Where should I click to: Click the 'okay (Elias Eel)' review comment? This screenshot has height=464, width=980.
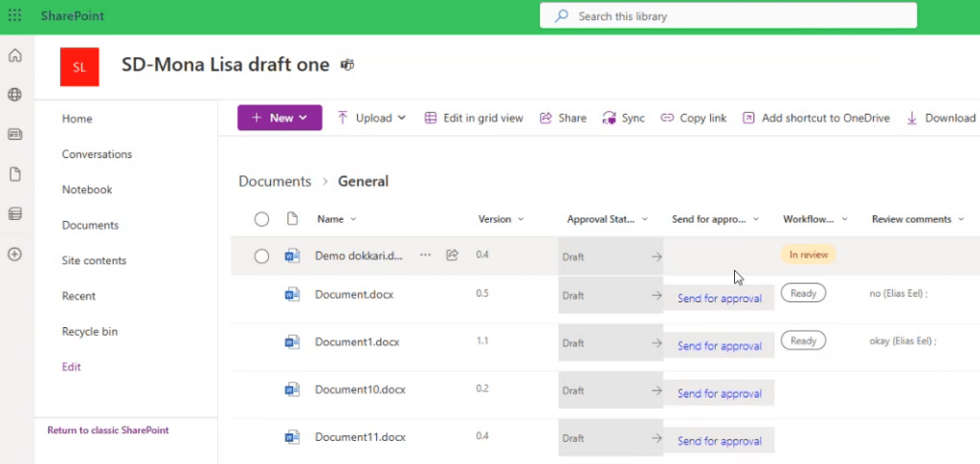902,341
